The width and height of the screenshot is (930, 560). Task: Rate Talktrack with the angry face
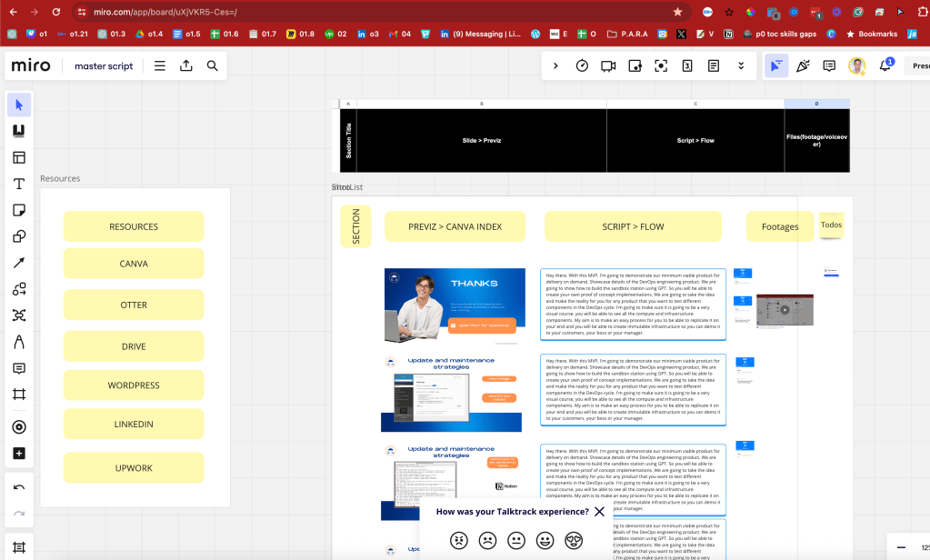459,540
